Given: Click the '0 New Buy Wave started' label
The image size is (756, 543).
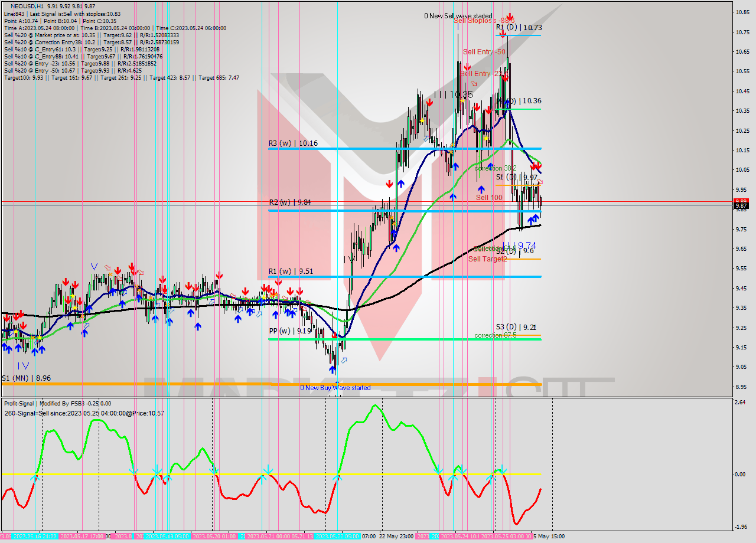Looking at the screenshot, I should [335, 388].
